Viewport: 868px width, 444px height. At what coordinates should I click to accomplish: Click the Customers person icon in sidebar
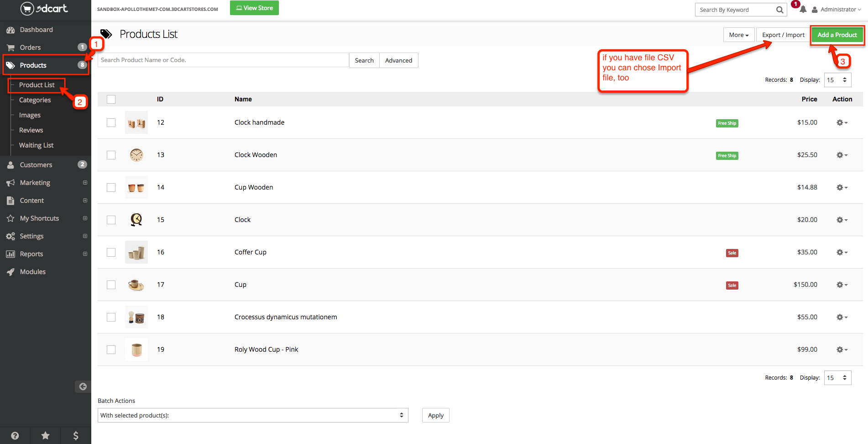tap(10, 165)
